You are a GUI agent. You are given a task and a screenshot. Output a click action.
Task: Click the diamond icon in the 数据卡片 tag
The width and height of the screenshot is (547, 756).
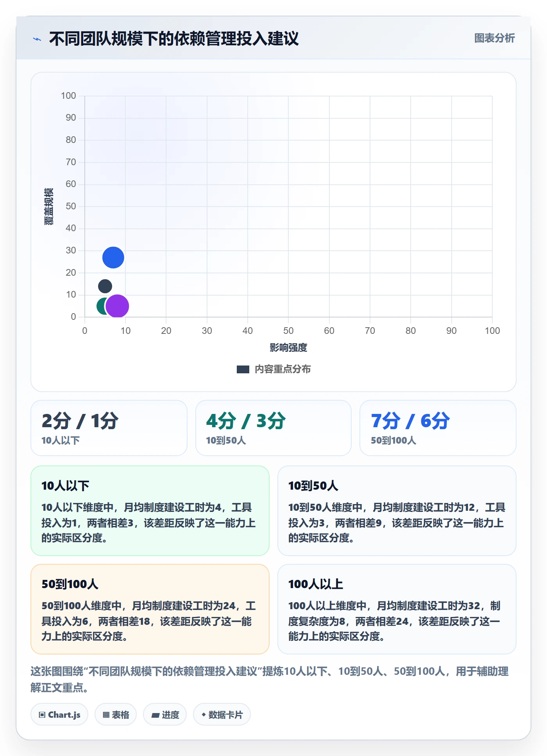pyautogui.click(x=204, y=715)
